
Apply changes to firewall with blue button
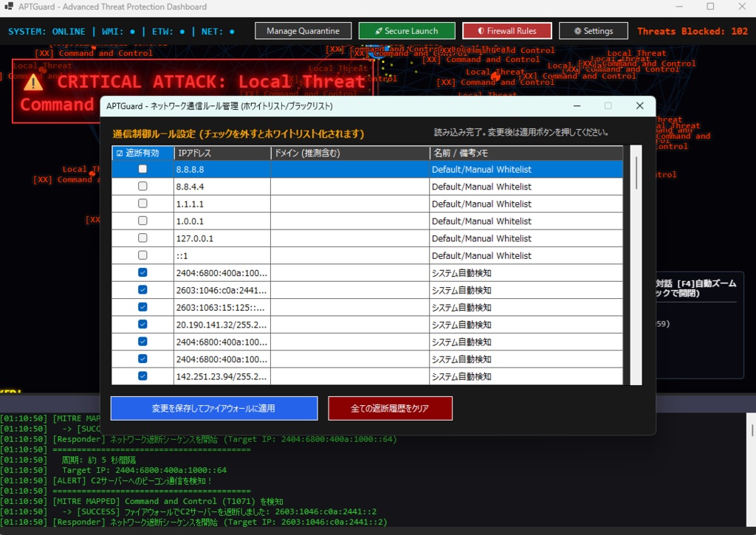214,408
